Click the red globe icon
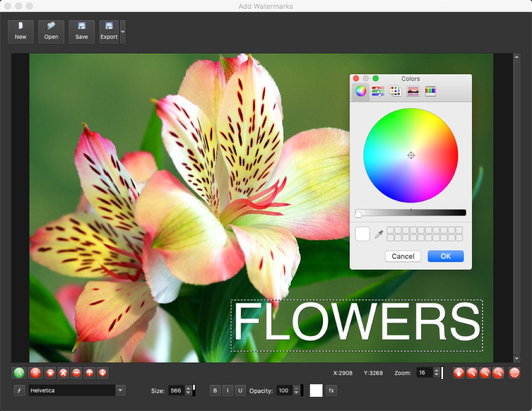 click(x=514, y=373)
